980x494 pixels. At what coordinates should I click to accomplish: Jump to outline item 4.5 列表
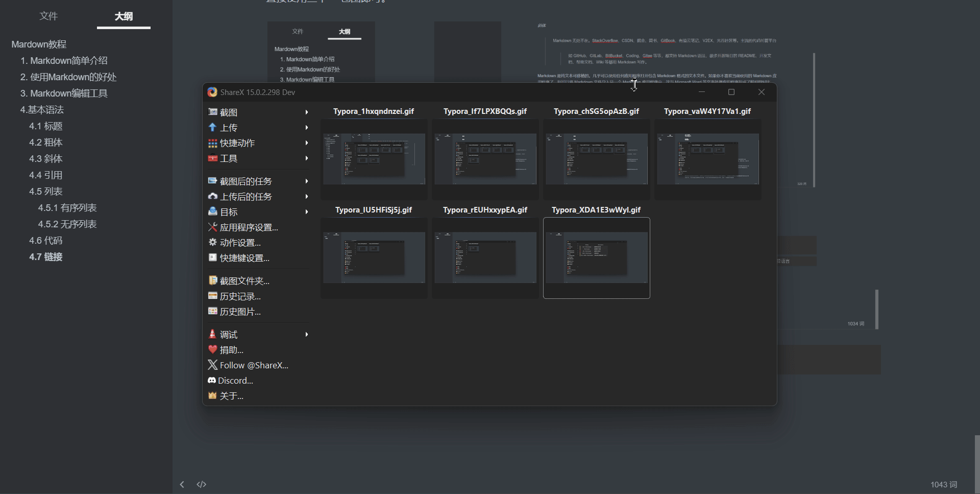46,192
